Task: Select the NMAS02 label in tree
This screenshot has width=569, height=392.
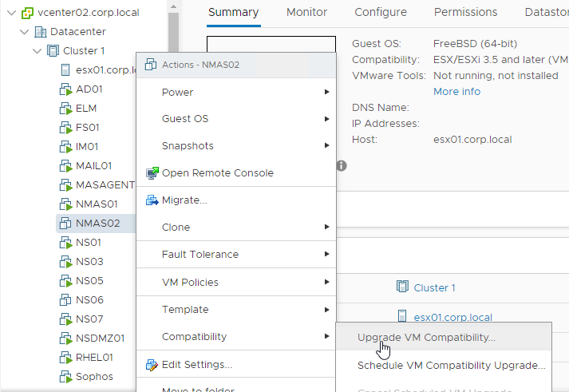Action: pyautogui.click(x=97, y=224)
